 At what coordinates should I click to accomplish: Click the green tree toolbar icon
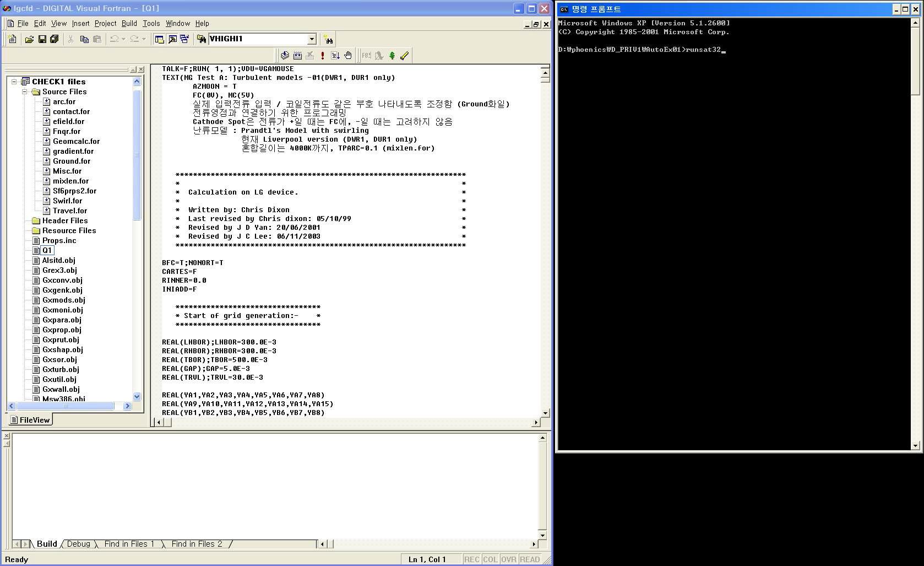392,56
